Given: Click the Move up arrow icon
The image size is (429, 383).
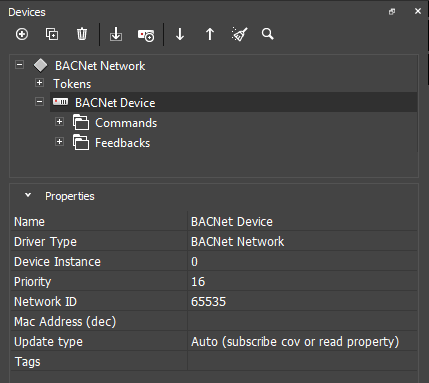Looking at the screenshot, I should point(210,34).
